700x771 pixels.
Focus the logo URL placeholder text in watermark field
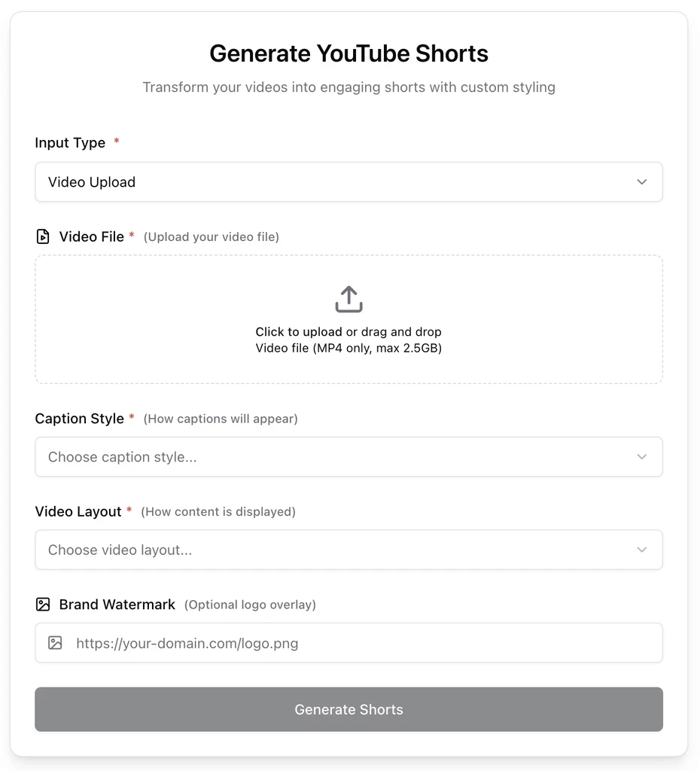[x=187, y=644]
